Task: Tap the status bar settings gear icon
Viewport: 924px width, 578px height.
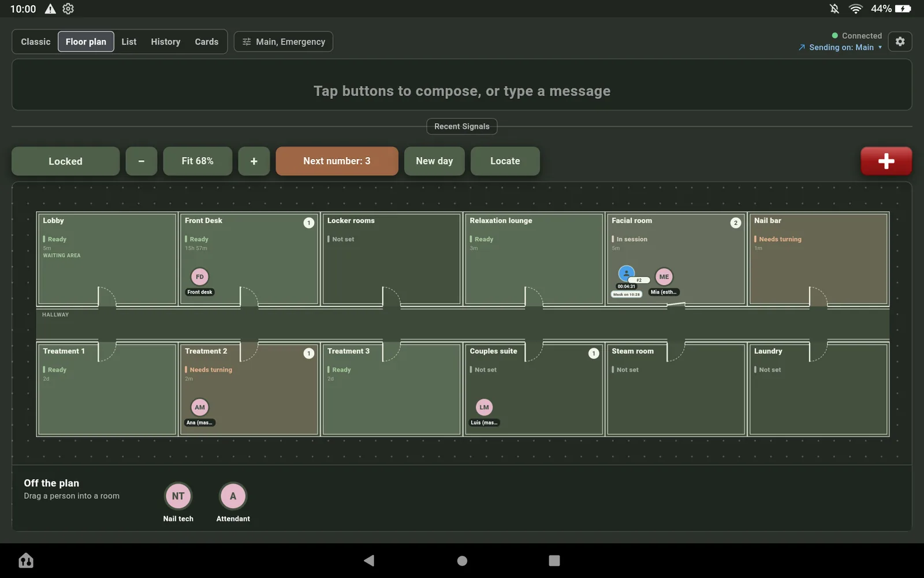Action: point(68,9)
